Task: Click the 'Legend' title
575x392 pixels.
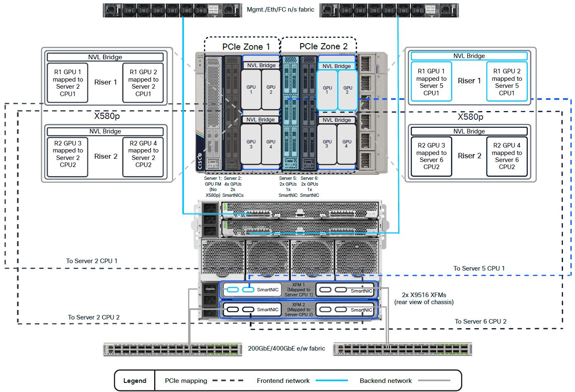Action: [x=135, y=381]
